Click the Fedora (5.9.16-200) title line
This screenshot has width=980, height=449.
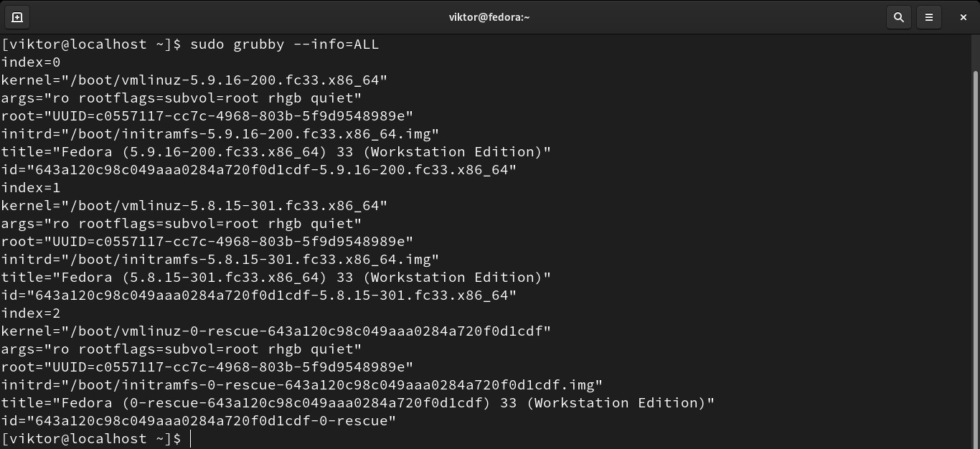click(275, 152)
